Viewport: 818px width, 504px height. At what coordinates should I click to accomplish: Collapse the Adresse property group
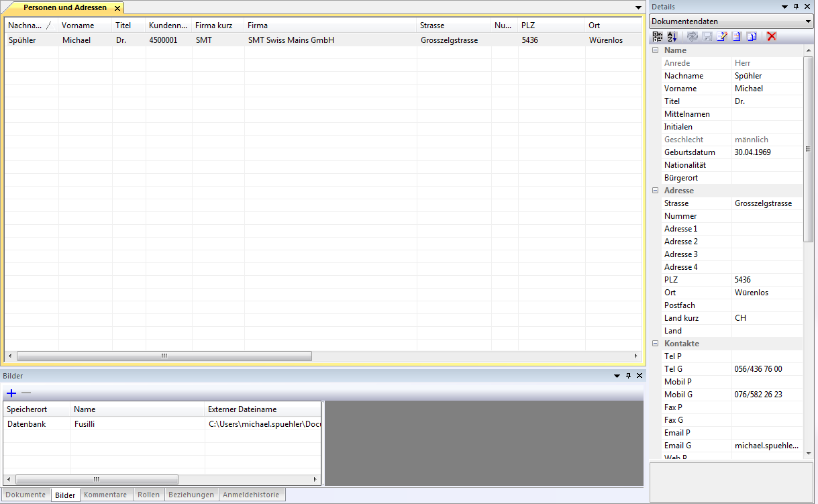[655, 191]
